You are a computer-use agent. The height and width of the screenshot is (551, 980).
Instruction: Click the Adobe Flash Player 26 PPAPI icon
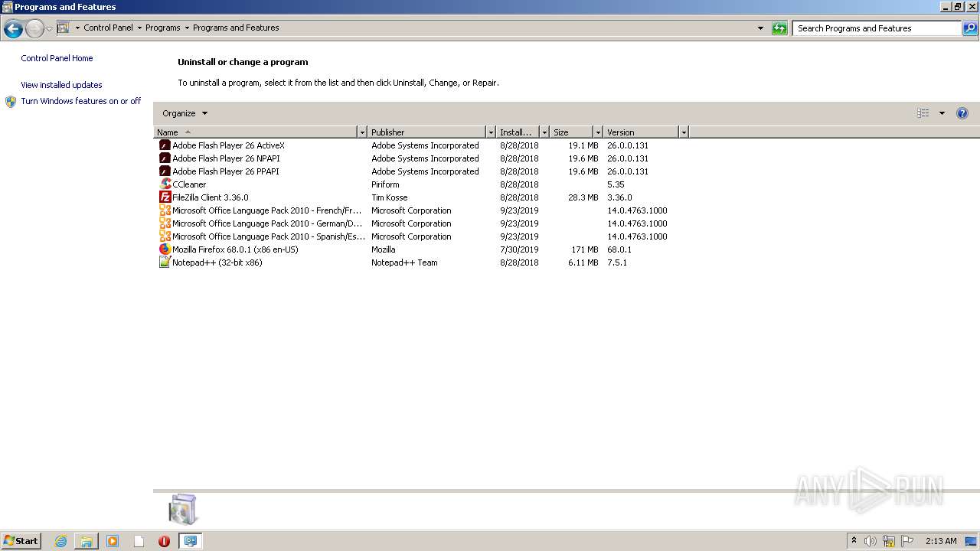(165, 171)
